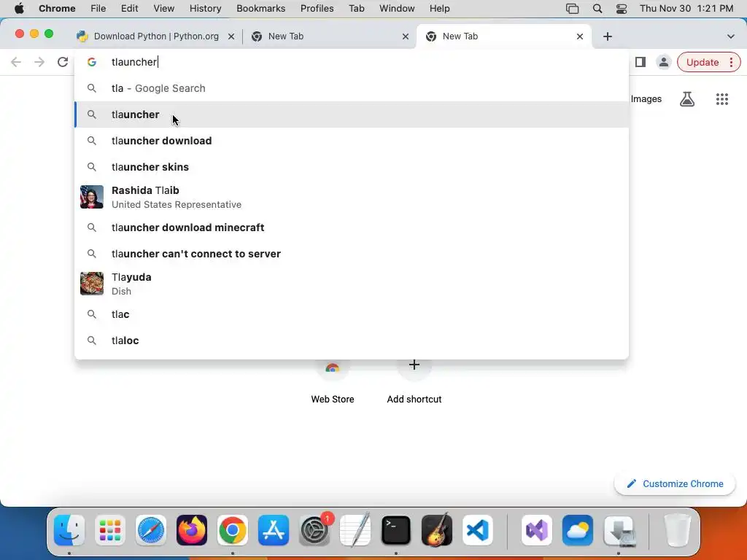
Task: Open GarageBand from the Dock
Action: click(x=437, y=530)
